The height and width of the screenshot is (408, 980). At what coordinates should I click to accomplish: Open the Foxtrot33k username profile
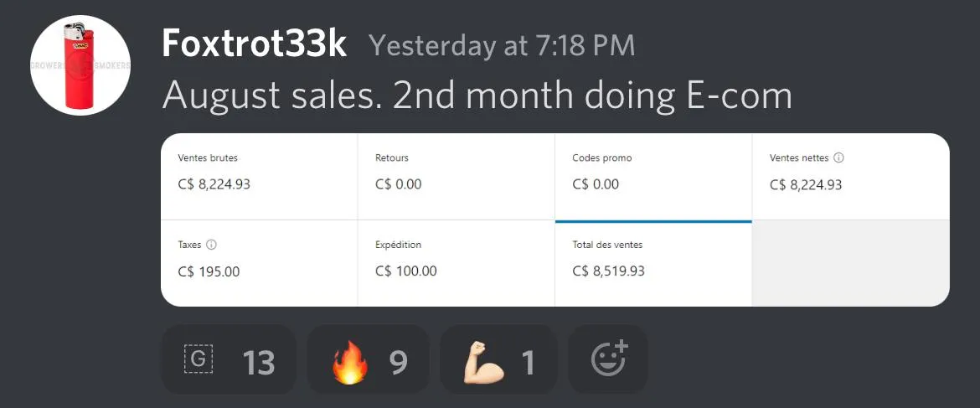(254, 44)
